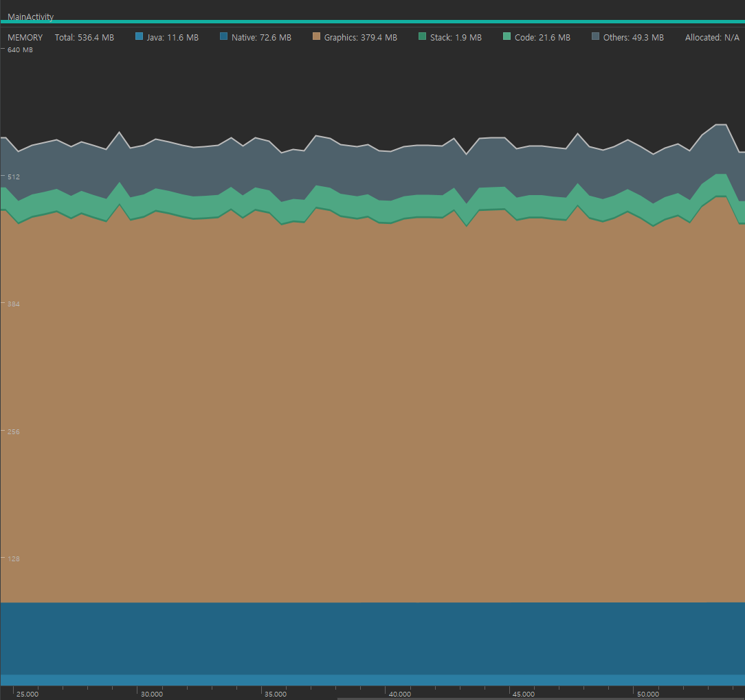
Task: Click the teal activity bar under MainActivity
Action: (x=372, y=22)
